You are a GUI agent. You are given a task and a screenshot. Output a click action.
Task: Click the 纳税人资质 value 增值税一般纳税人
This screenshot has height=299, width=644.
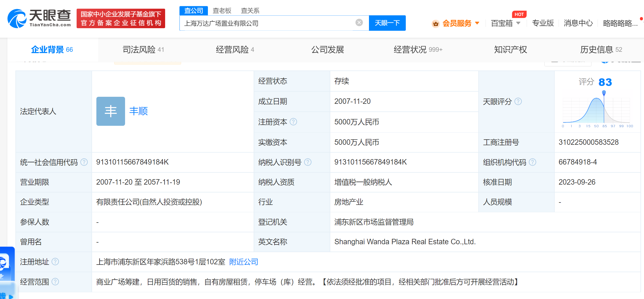coord(363,182)
